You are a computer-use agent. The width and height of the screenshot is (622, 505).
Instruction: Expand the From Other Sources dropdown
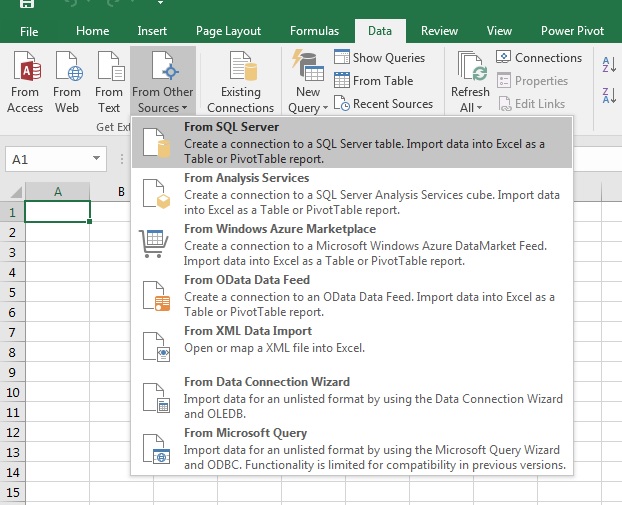coord(163,81)
